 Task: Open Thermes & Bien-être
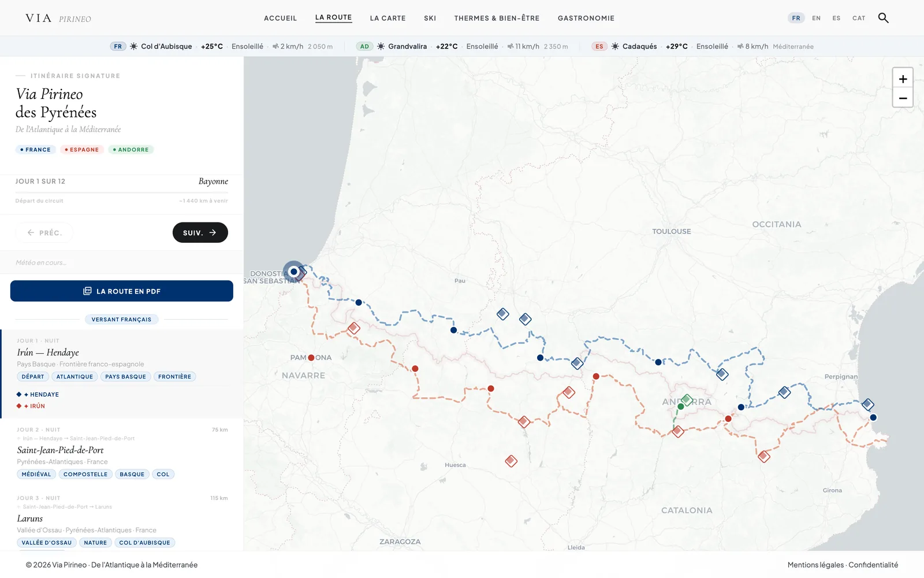[x=497, y=18]
